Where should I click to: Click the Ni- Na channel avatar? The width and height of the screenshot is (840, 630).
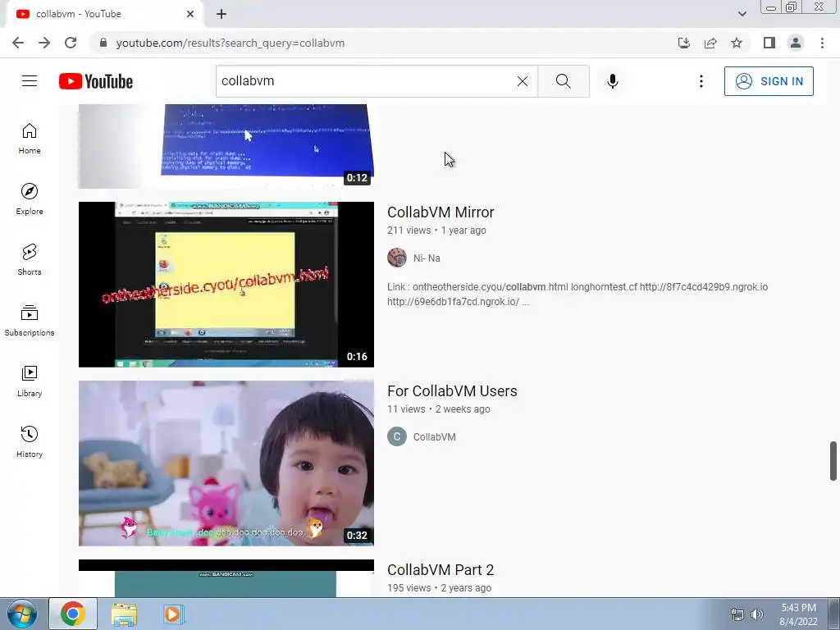[x=397, y=258]
